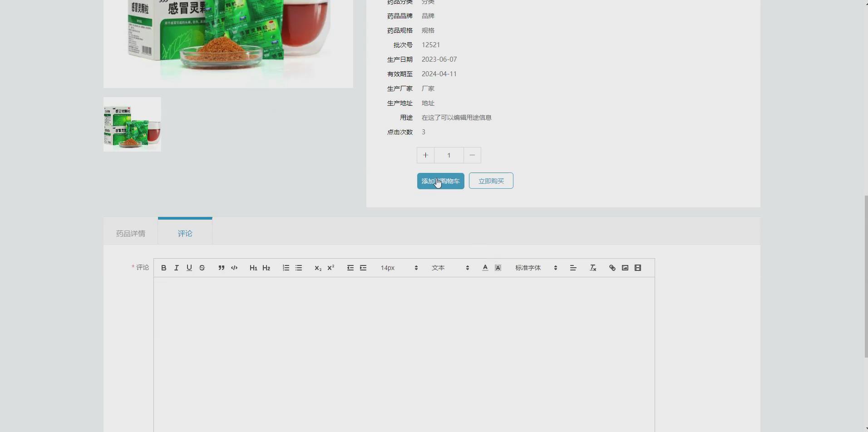Click the 添加购物车 button
The height and width of the screenshot is (432, 868).
coord(440,181)
